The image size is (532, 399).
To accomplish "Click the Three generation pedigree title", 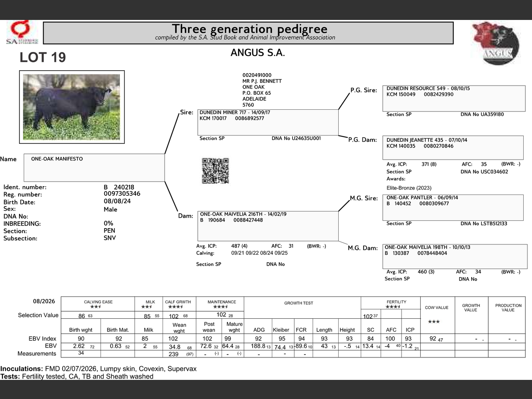I will (x=249, y=29).
